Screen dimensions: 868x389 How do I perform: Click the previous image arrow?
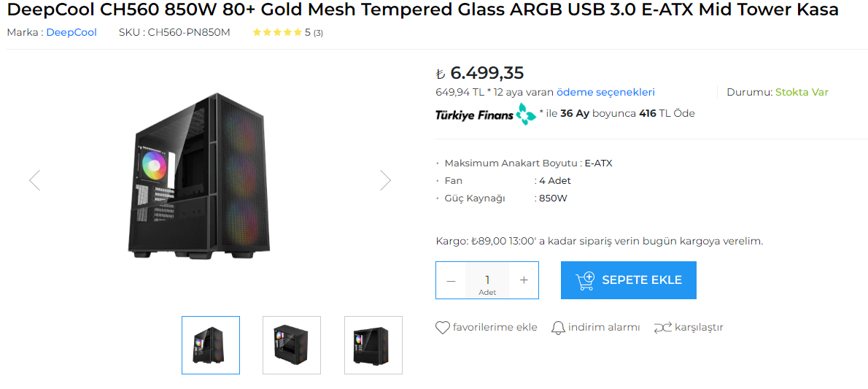[x=34, y=180]
